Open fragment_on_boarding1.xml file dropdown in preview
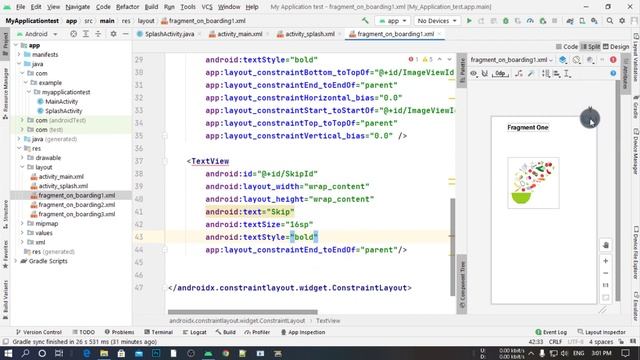The width and height of the screenshot is (640, 360). coord(511,60)
